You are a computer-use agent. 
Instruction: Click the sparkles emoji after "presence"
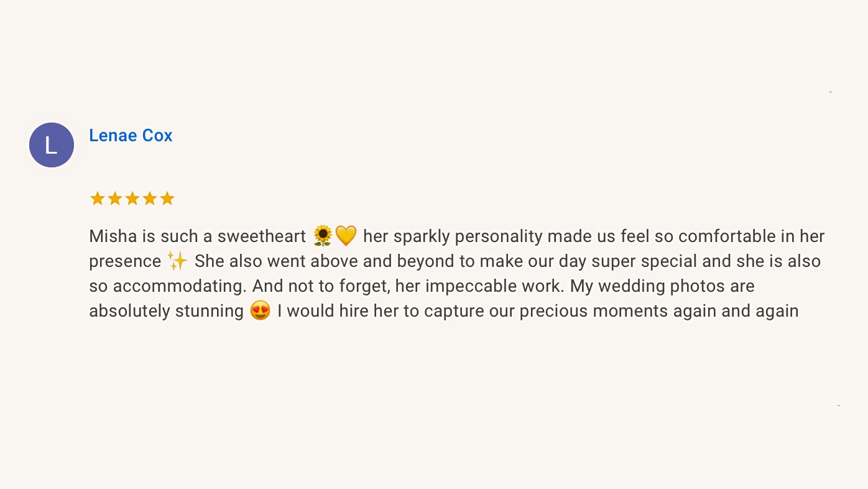(x=177, y=261)
